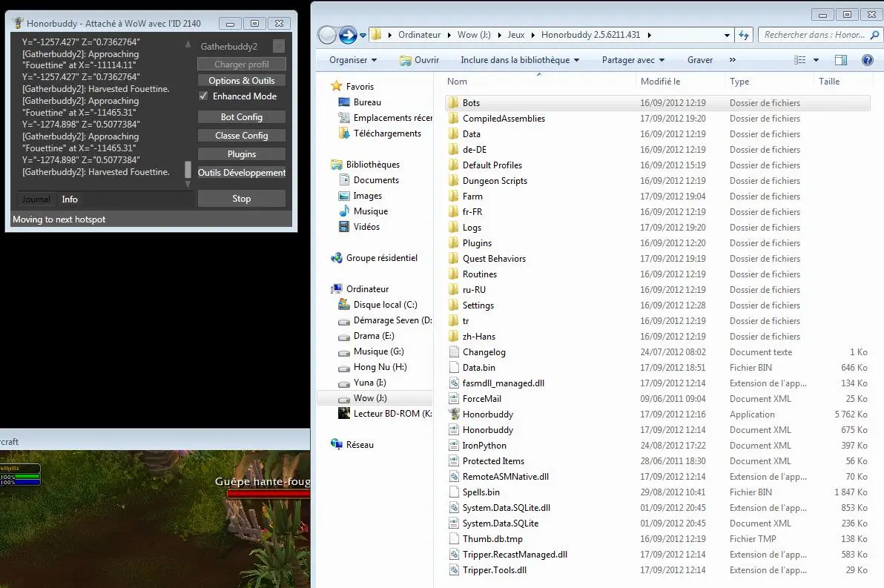Select the Disque local (C:) drive
The width and height of the screenshot is (884, 588).
click(x=385, y=305)
